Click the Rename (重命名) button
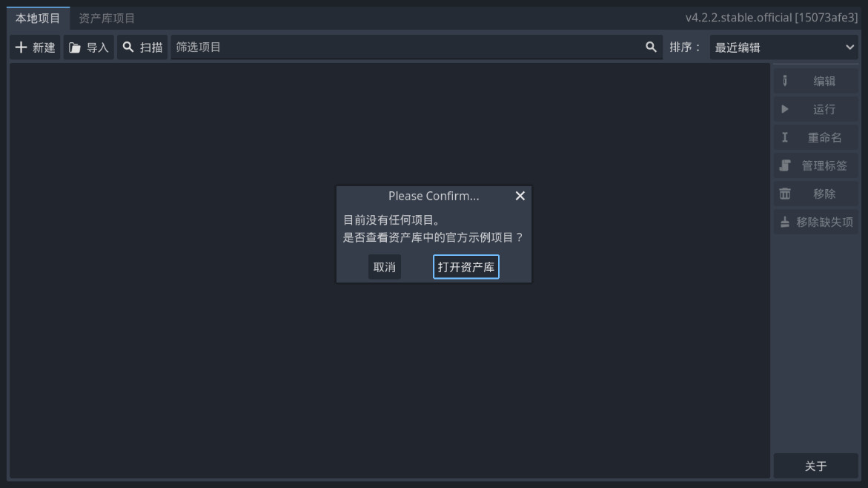Image resolution: width=868 pixels, height=488 pixels. click(815, 137)
